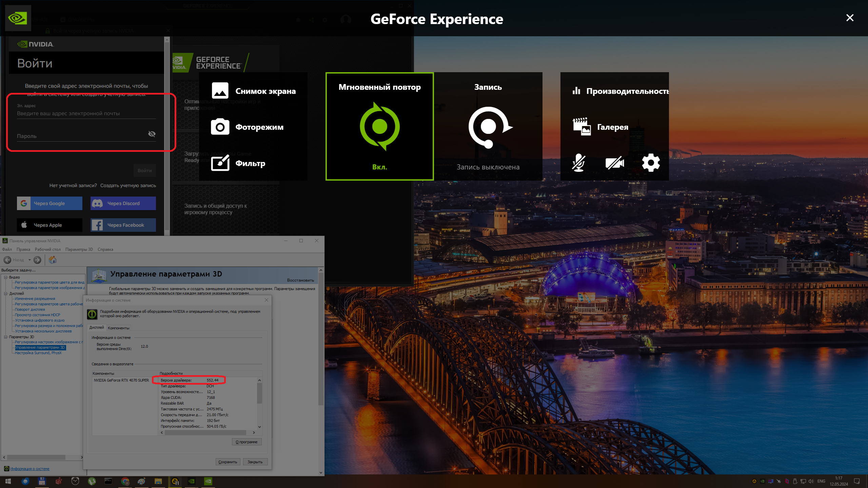Toggle password visibility eye icon
868x488 pixels.
(152, 134)
